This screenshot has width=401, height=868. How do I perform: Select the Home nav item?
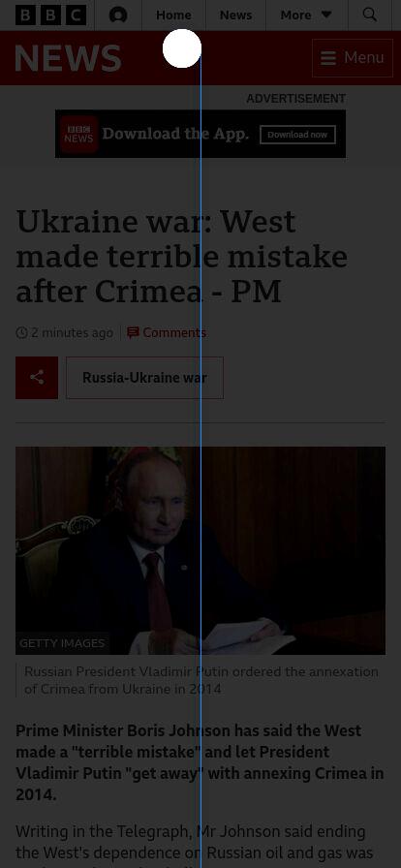coord(174,15)
